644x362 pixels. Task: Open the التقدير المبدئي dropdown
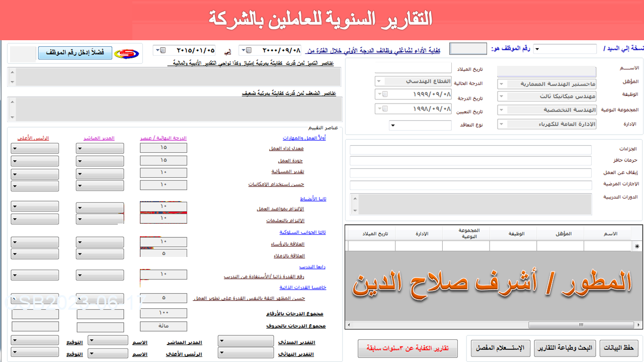[x=222, y=340]
